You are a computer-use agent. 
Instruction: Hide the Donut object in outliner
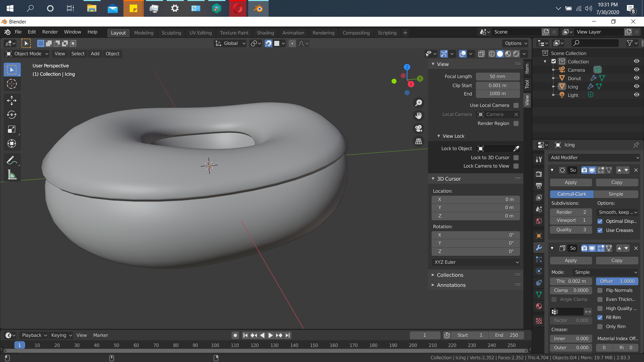636,78
